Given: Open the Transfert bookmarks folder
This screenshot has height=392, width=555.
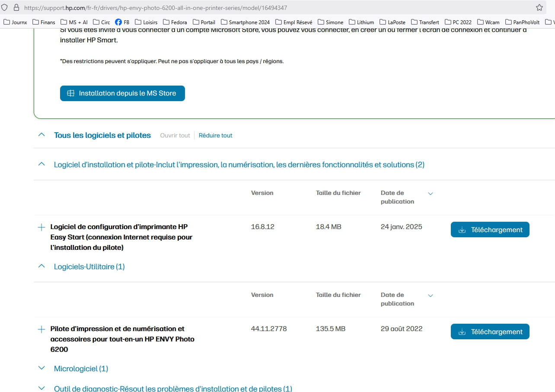Looking at the screenshot, I should coord(425,22).
